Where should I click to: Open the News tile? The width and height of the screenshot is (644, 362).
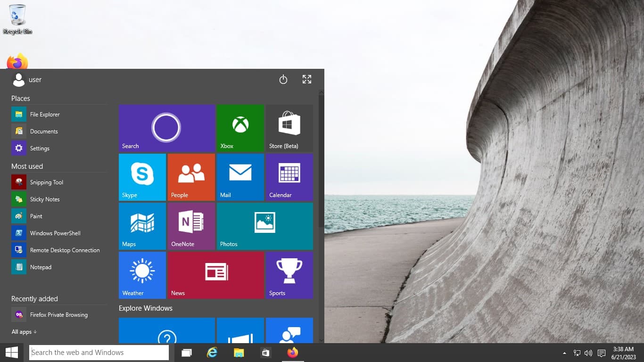coord(216,275)
